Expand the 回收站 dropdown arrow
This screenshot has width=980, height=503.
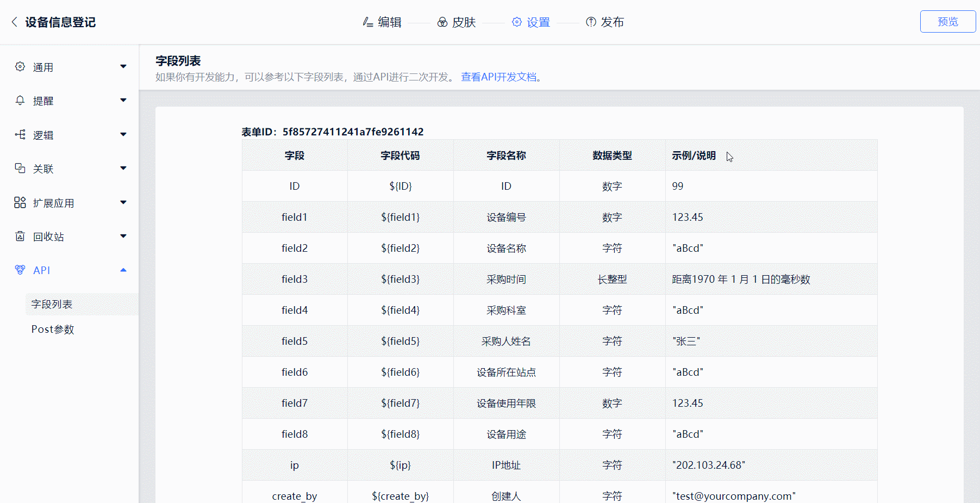click(x=123, y=237)
